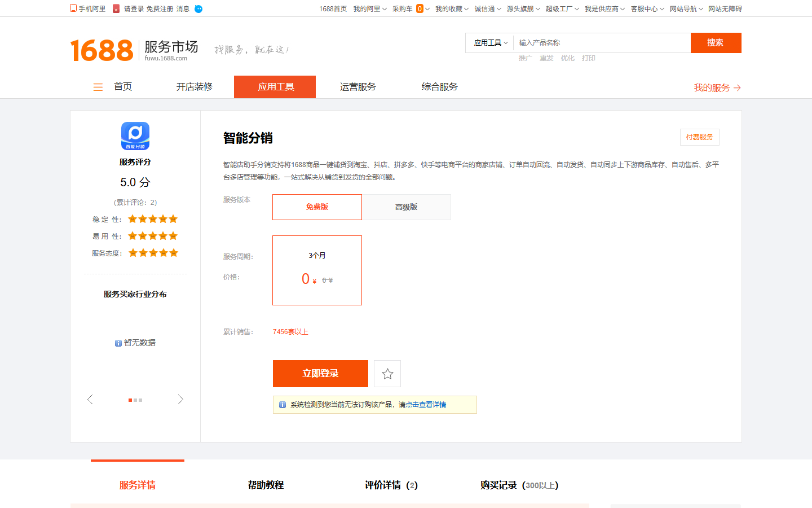The width and height of the screenshot is (812, 508).
Task: Switch to the 评价详情 tab
Action: pos(391,485)
